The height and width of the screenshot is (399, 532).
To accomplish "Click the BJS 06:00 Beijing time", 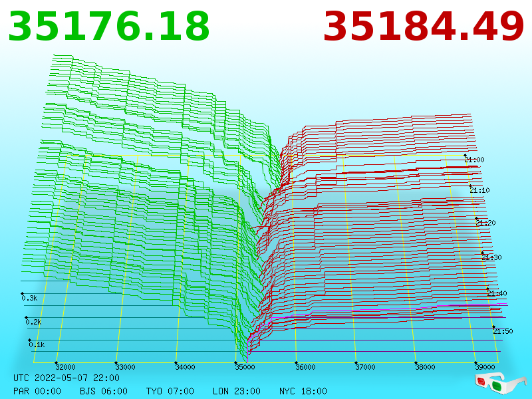I will click(104, 391).
